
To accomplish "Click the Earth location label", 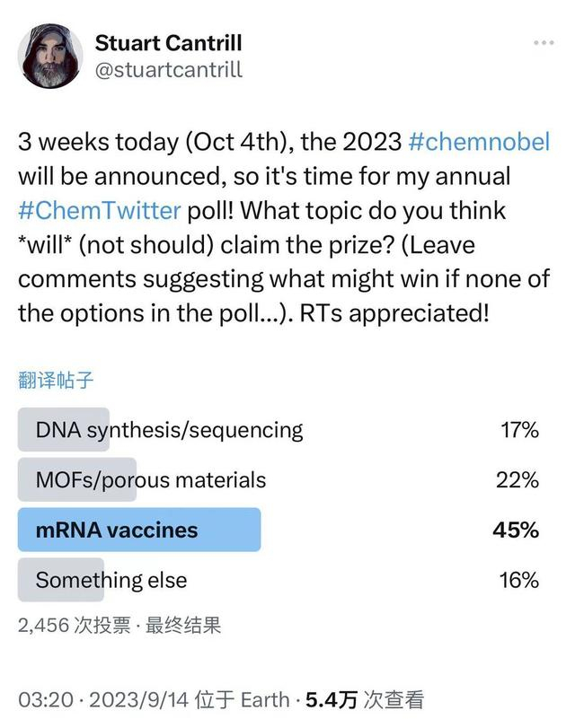I will pos(265,700).
